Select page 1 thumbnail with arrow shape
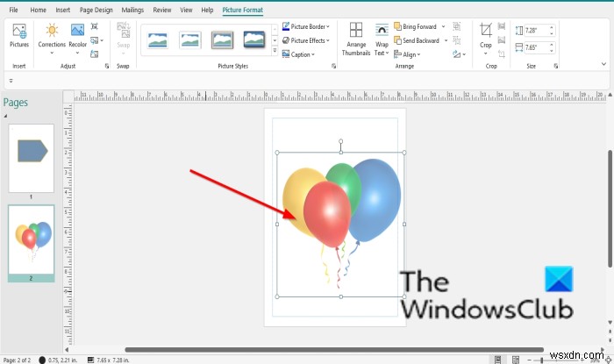 click(x=31, y=158)
